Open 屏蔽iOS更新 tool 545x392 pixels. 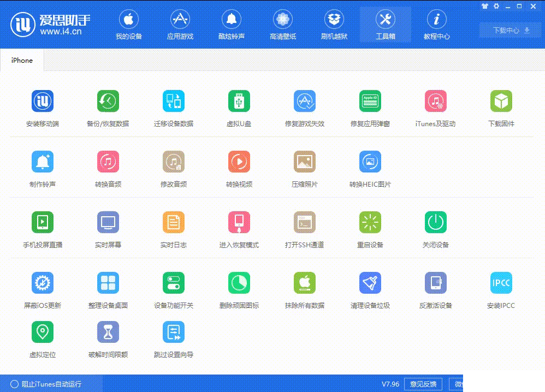click(x=43, y=283)
